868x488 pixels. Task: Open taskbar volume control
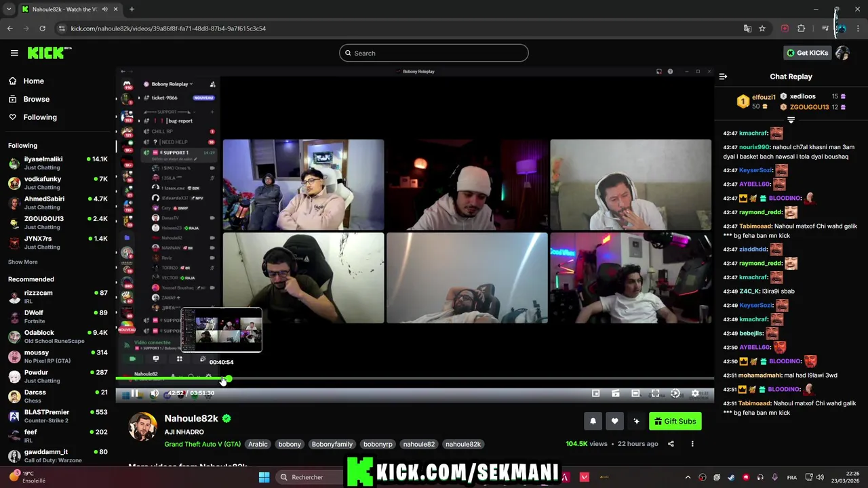820,477
